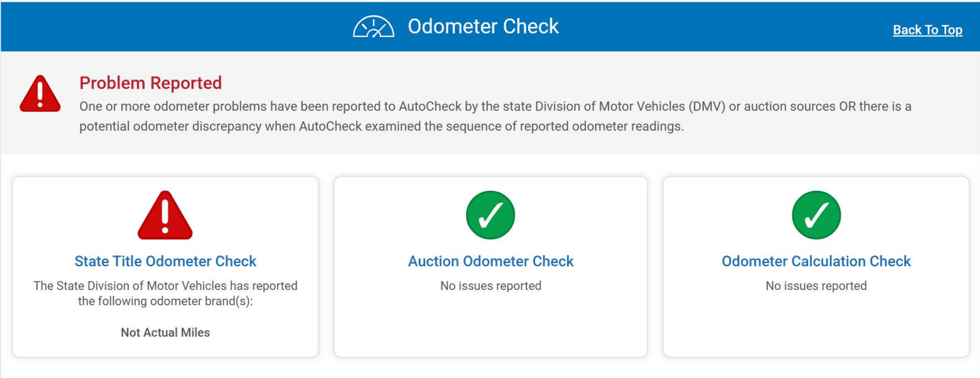This screenshot has width=980, height=378.
Task: Open the Odometer Calculation Check link
Action: [816, 261]
